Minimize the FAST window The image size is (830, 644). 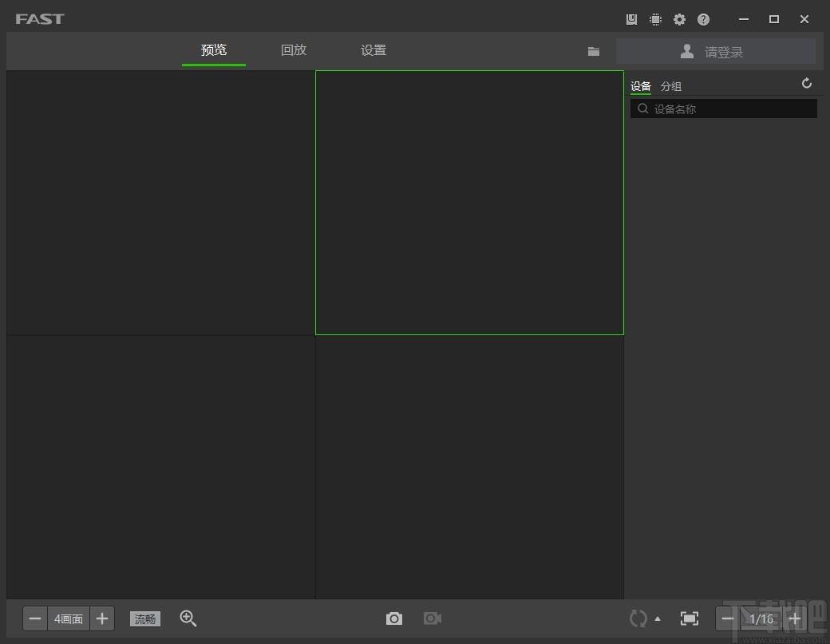pyautogui.click(x=744, y=19)
